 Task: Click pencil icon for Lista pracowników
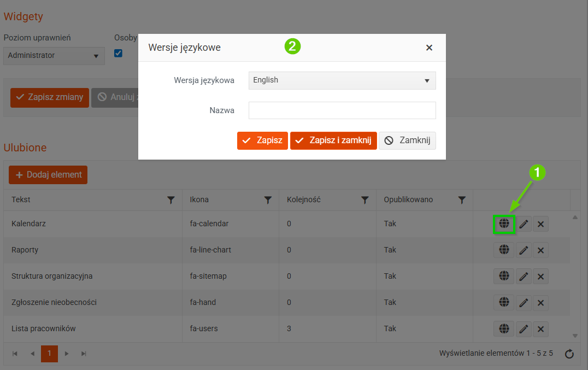524,328
